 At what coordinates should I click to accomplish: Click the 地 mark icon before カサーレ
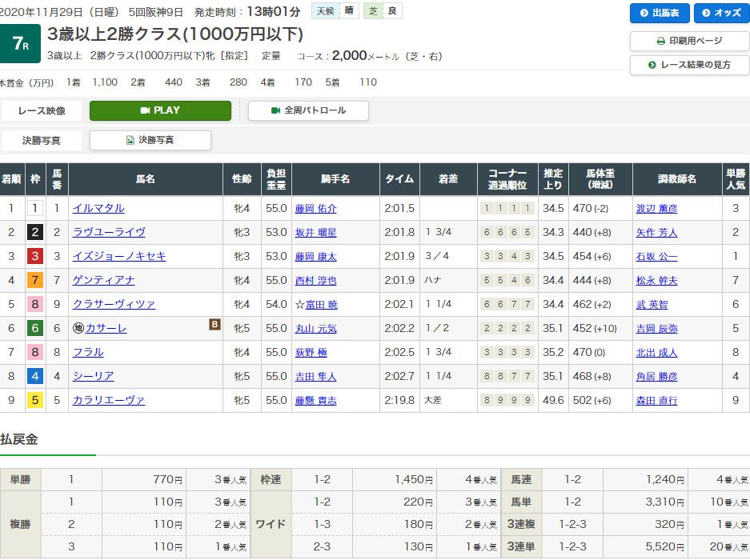[x=78, y=328]
